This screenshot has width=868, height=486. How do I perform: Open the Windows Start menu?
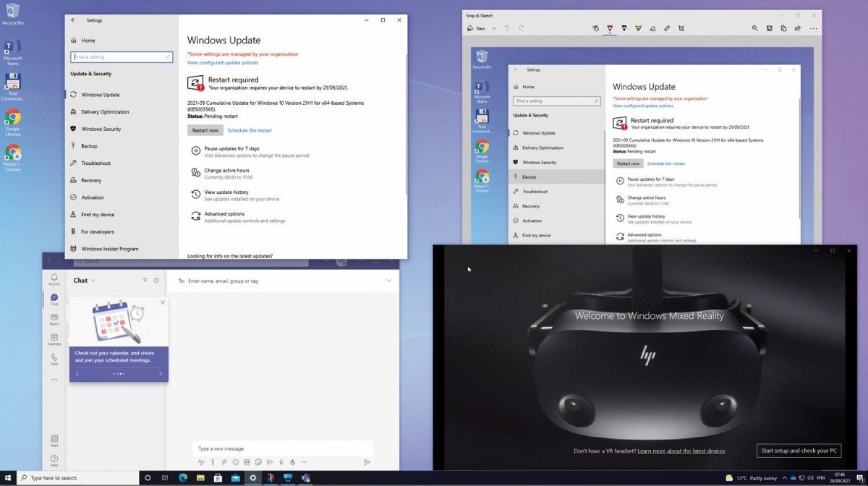click(x=8, y=478)
